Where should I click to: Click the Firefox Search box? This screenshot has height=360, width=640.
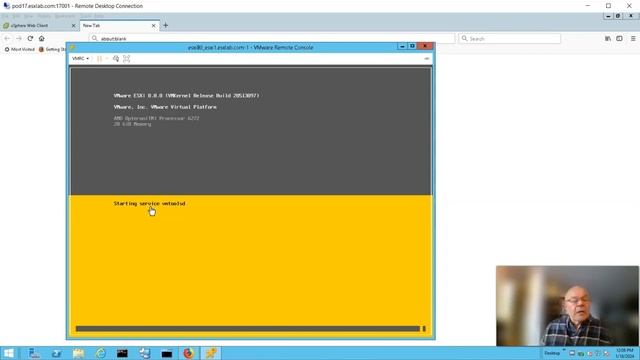[509, 38]
